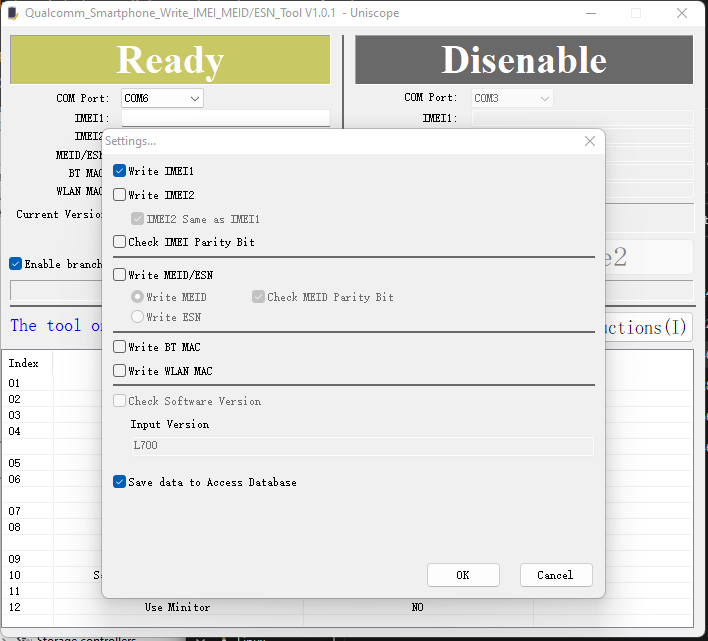Enable Check IMEI Parity Bit
708x641 pixels.
click(119, 242)
